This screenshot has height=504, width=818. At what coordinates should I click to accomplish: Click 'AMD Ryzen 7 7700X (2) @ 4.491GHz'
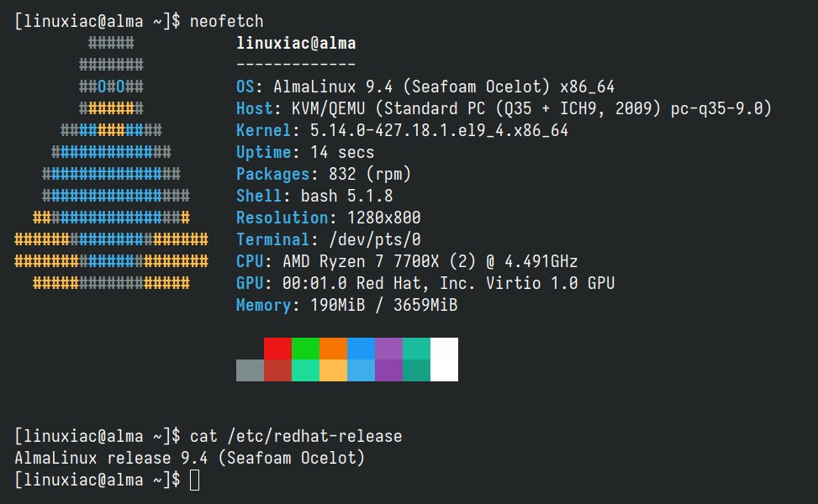pos(430,261)
